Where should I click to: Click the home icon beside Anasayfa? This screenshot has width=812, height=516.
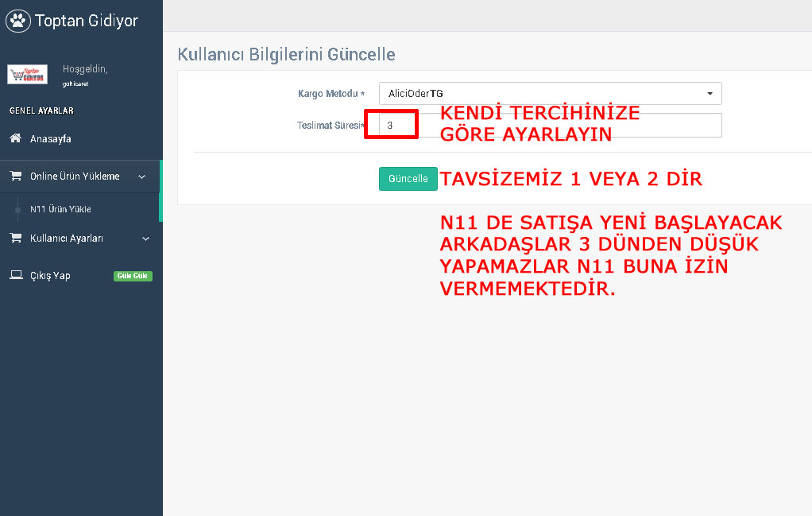pos(15,139)
